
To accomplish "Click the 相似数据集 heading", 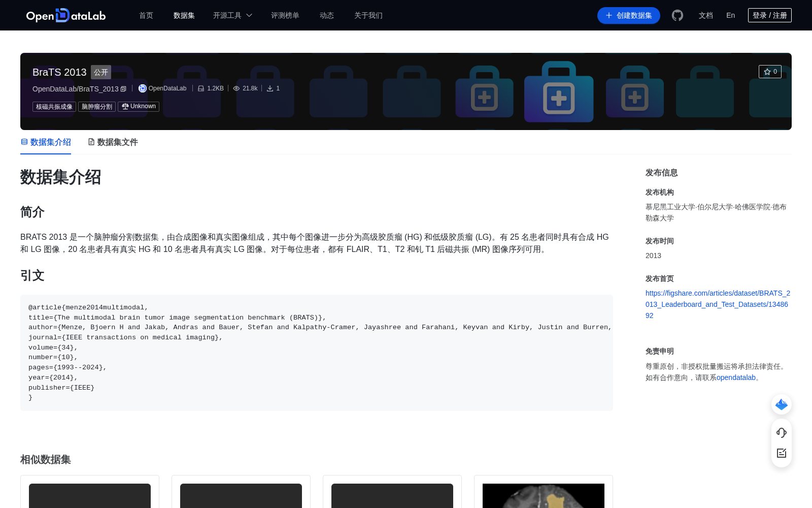I will coord(46,459).
